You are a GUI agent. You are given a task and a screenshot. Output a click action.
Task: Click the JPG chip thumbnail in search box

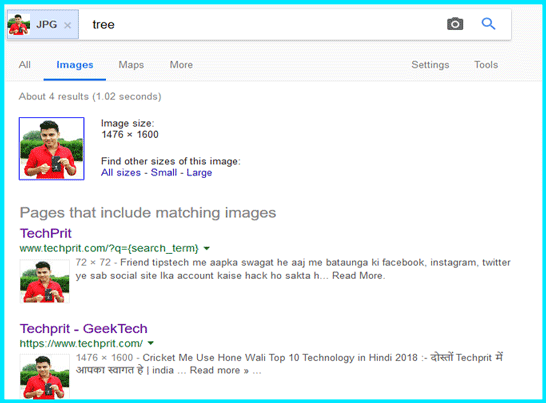point(19,24)
